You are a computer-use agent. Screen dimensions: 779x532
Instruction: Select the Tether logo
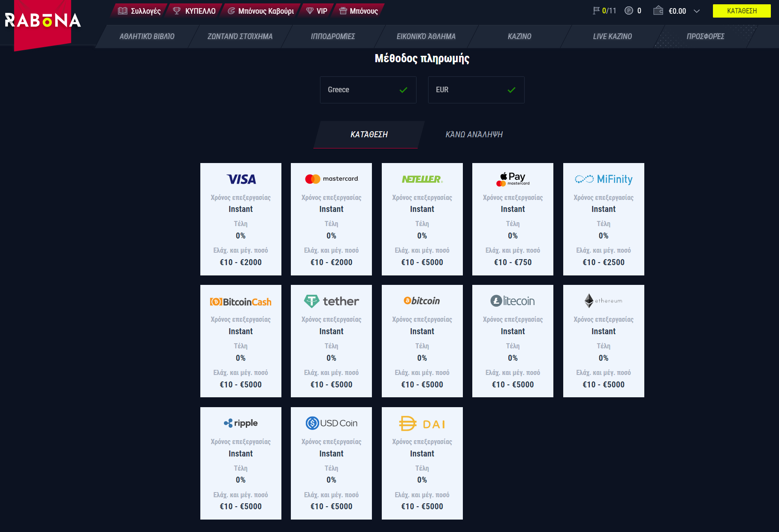pyautogui.click(x=332, y=301)
